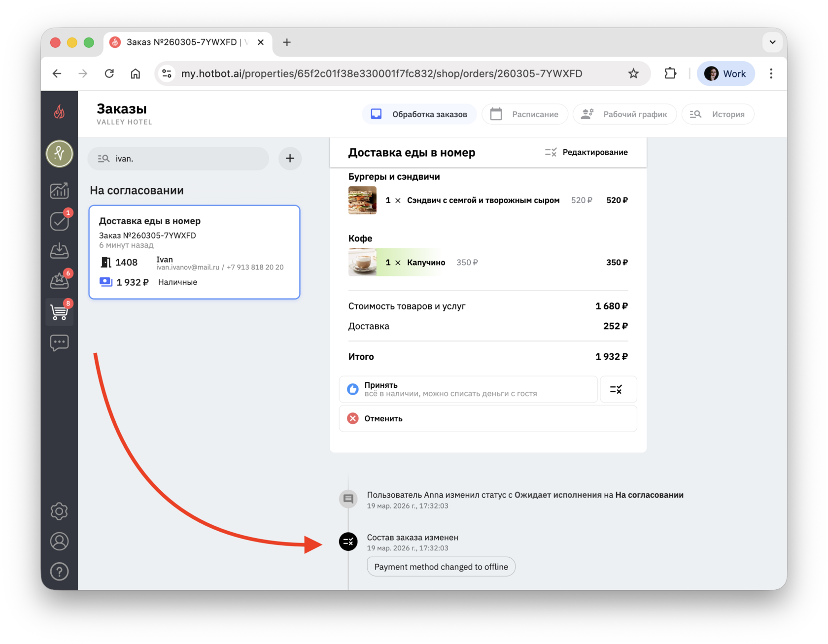828x644 pixels.
Task: Open the shopping cart orders sidebar icon
Action: point(60,311)
